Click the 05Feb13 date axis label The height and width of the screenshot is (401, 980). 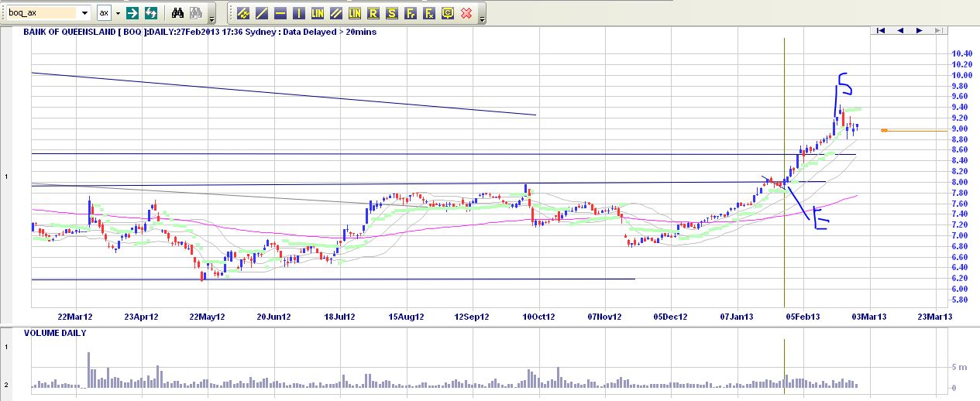click(803, 317)
